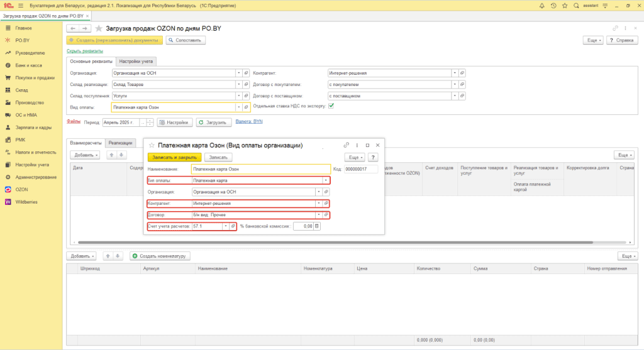Open the Wildberries sidebar section

point(26,202)
